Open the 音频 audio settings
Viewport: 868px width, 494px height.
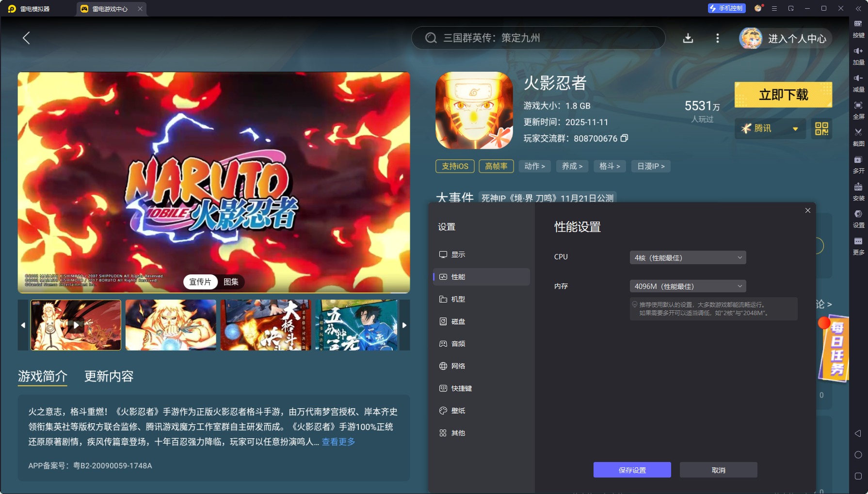482,344
